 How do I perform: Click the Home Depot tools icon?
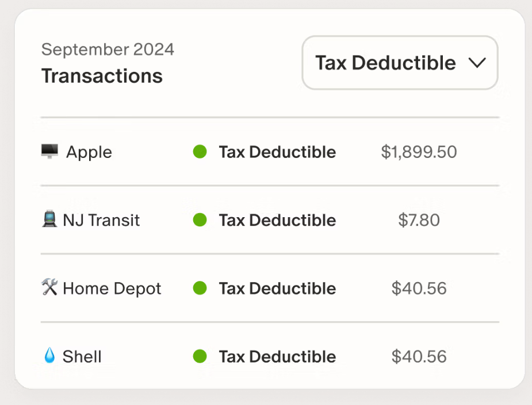click(49, 288)
